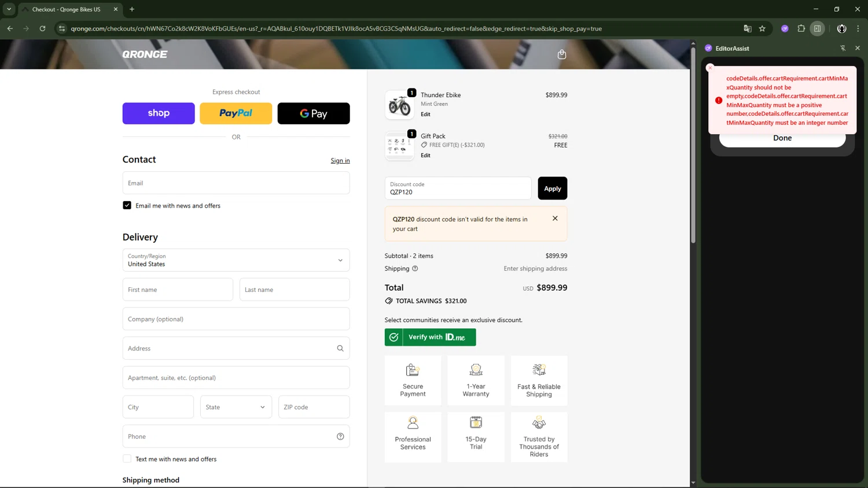868x488 pixels.
Task: Go back using the browser back arrow
Action: pos(10,28)
